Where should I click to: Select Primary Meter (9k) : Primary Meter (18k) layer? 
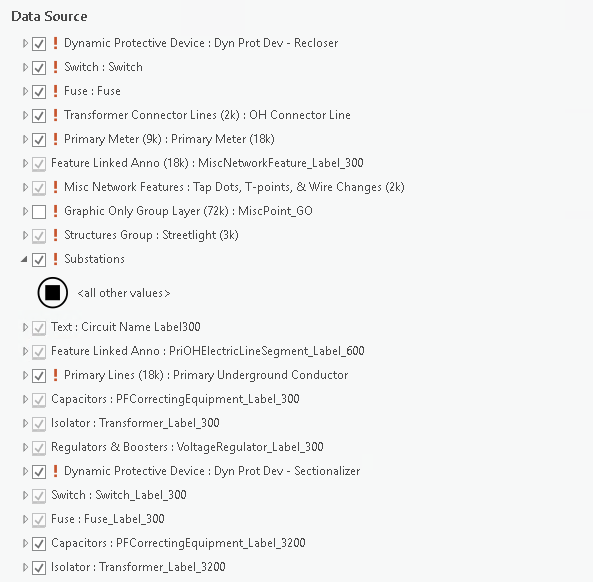pyautogui.click(x=169, y=139)
